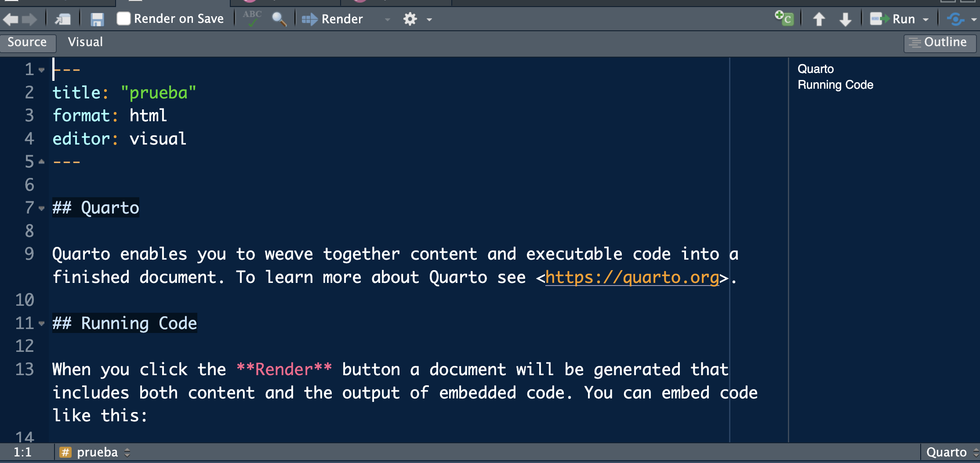Image resolution: width=980 pixels, height=463 pixels.
Task: Click the forward navigation arrow icon
Action: pos(29,19)
